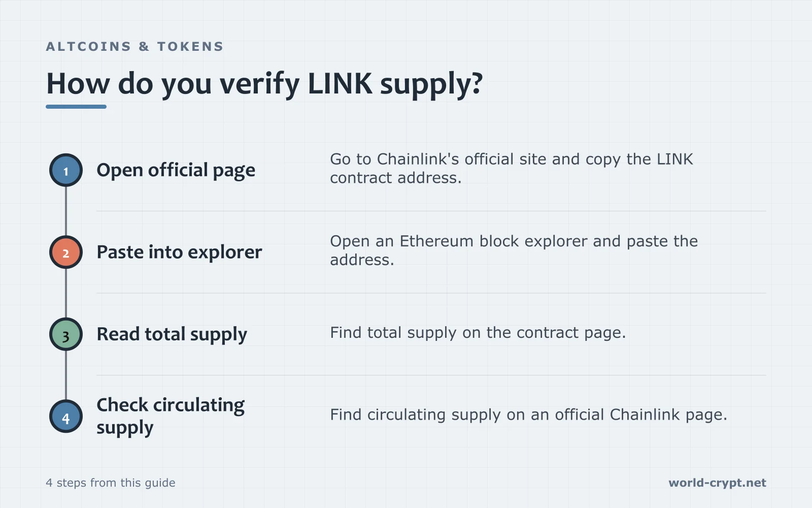Click 'Find total supply on the contract page'
The image size is (812, 508).
tap(478, 333)
